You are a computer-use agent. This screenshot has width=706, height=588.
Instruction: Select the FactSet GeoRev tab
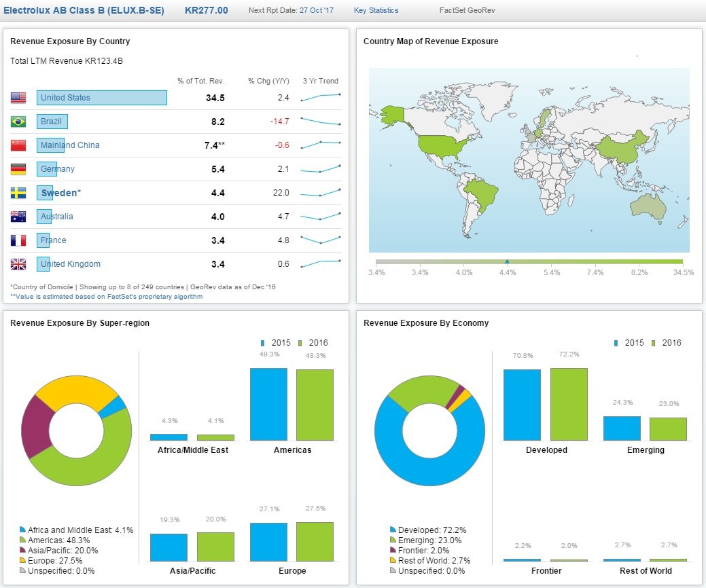[x=467, y=10]
